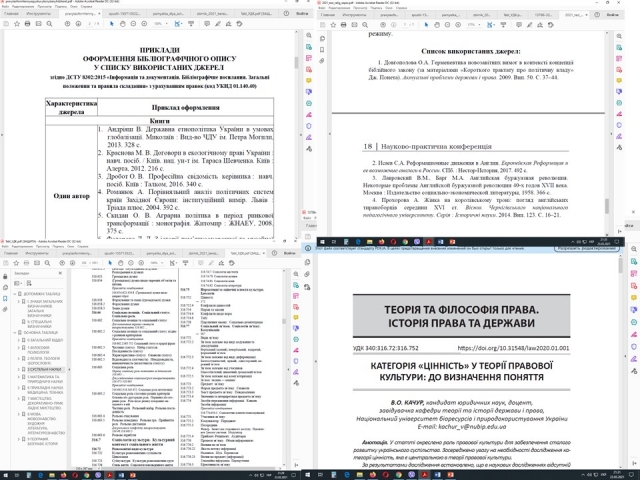Open bookmark options dropdown in Закладки panel

[x=18, y=283]
